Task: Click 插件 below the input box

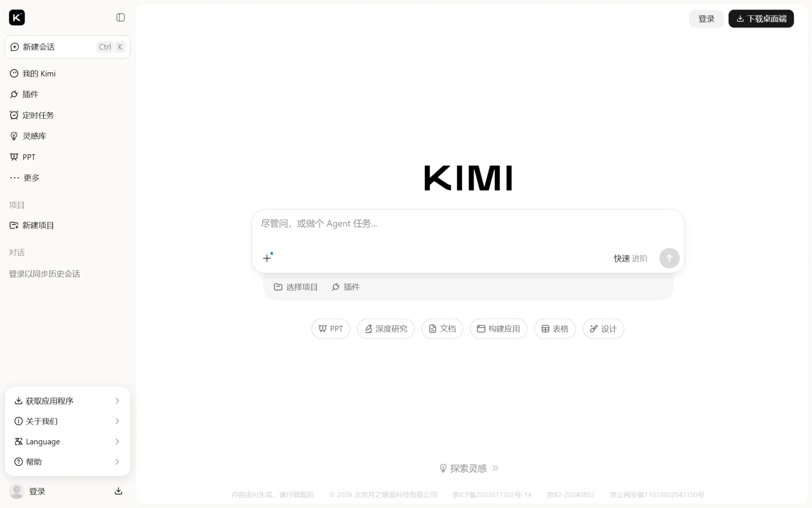Action: click(x=346, y=287)
